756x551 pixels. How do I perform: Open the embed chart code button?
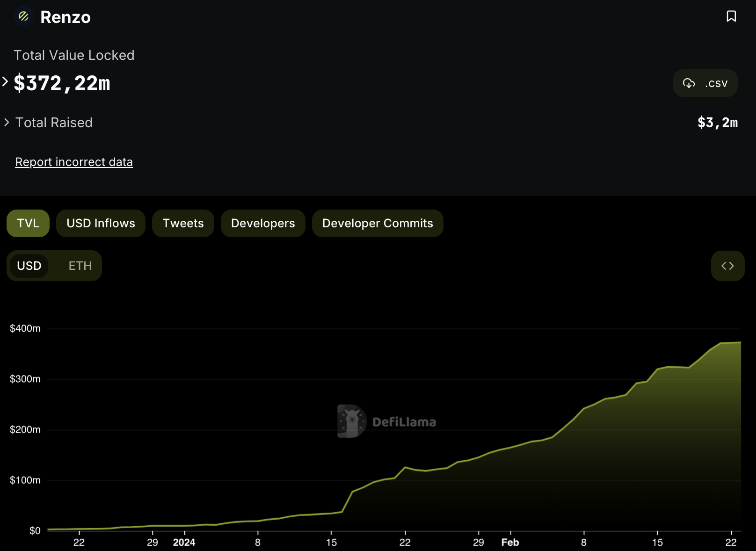pos(727,266)
